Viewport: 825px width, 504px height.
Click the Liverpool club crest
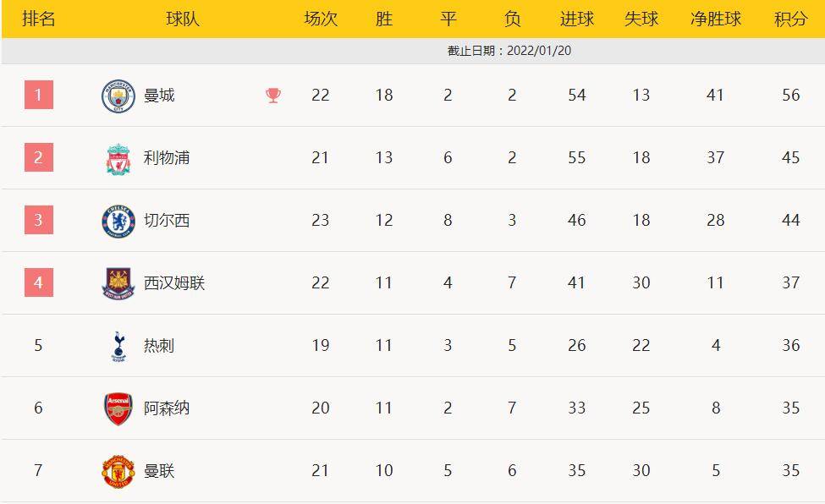[x=118, y=158]
